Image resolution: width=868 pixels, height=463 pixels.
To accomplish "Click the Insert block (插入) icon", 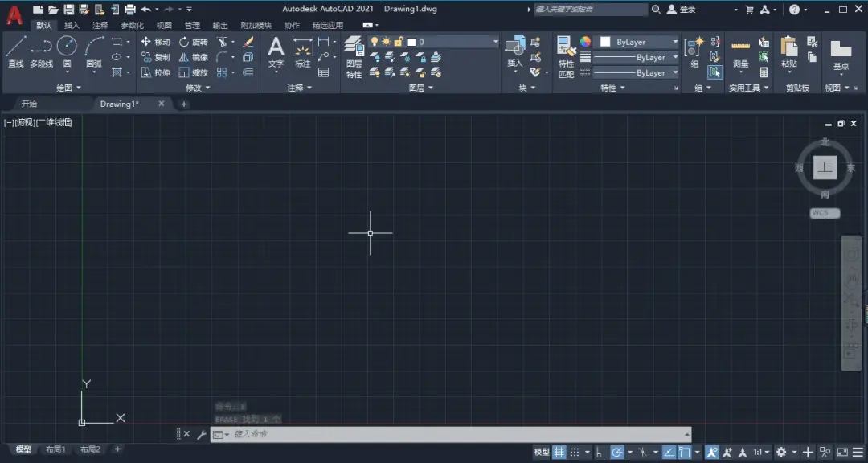I will [515, 52].
